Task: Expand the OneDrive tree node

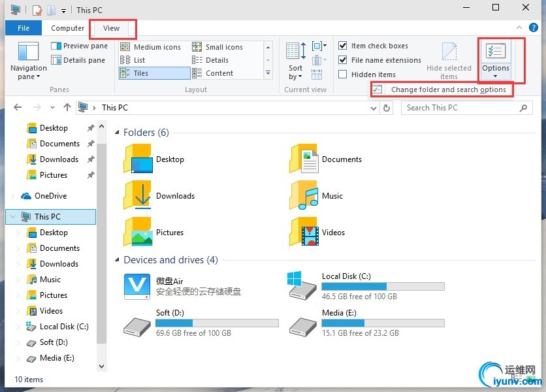Action: (x=13, y=196)
